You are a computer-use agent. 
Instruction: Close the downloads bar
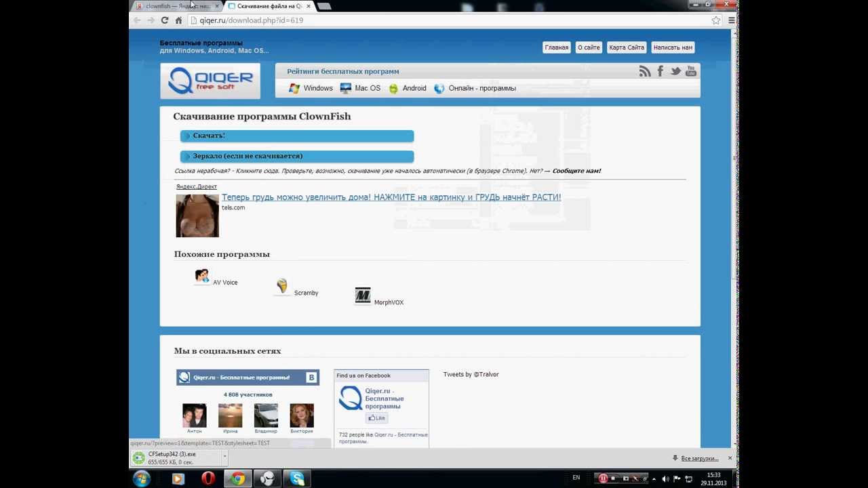coord(730,458)
